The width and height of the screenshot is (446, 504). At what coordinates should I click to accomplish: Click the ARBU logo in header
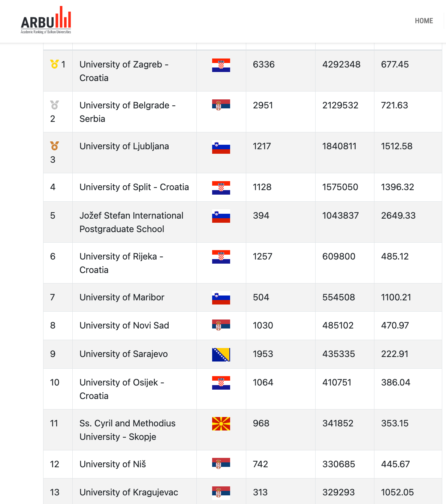point(46,21)
